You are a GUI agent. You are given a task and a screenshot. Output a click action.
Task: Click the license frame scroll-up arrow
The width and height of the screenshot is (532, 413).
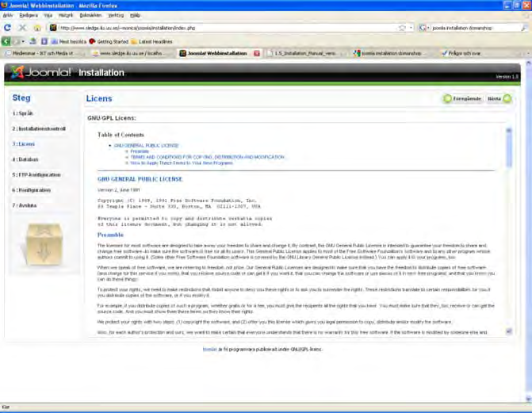[509, 130]
